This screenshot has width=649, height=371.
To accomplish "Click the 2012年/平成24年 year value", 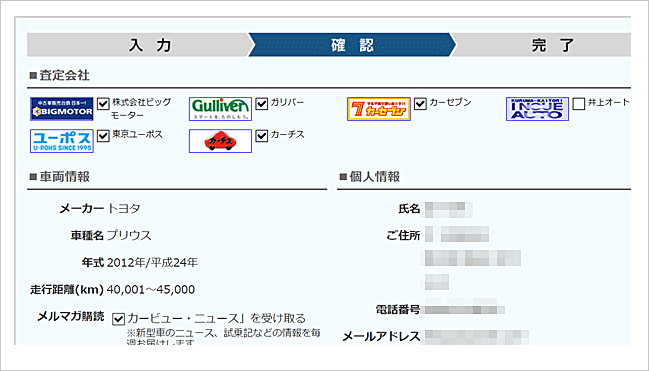I will (x=152, y=262).
